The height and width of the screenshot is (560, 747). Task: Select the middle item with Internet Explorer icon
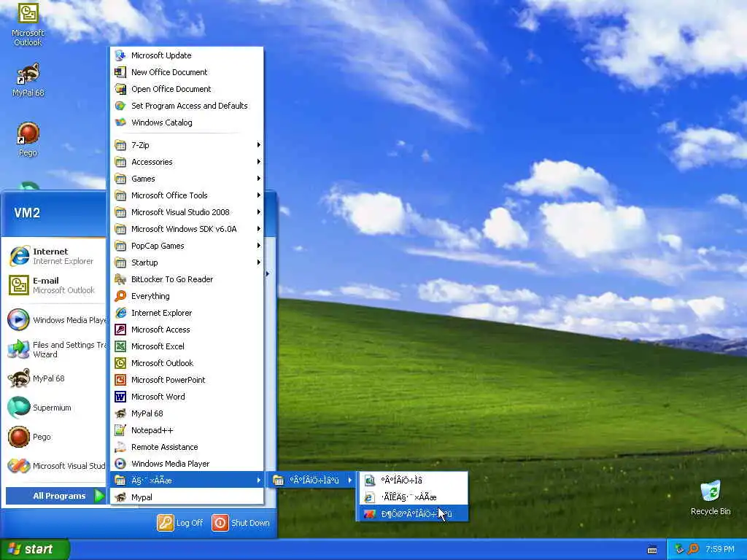click(414, 497)
